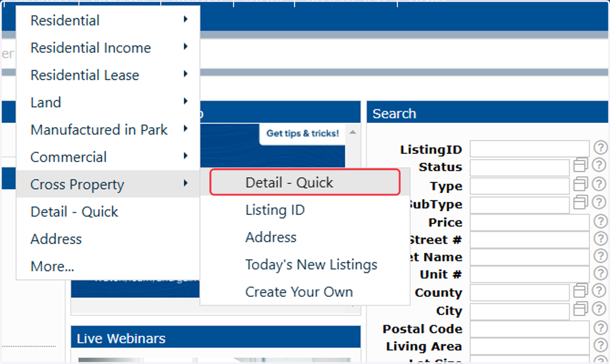Image resolution: width=610 pixels, height=364 pixels.
Task: Open the County value picker icon
Action: point(581,291)
